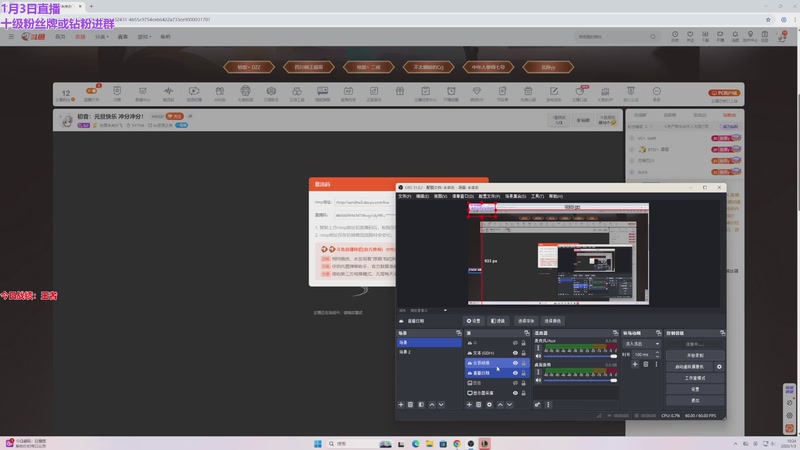
Task: Move selected source down in sources panel
Action: click(509, 405)
